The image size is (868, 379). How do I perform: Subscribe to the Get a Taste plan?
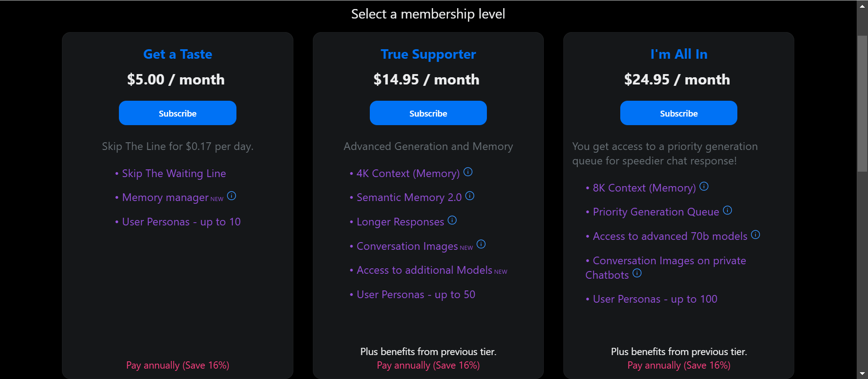click(x=178, y=113)
